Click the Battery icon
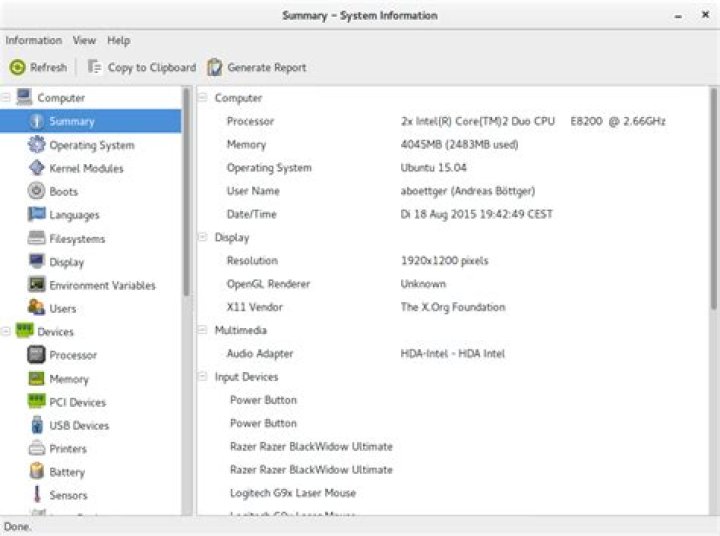Viewport: 720px width, 536px height. [37, 471]
